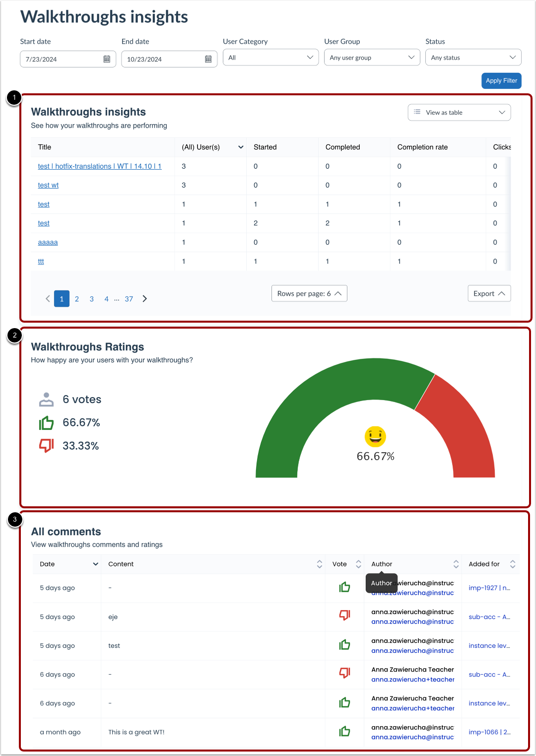Click the thumbs down icon showing 33.33%

click(x=46, y=445)
